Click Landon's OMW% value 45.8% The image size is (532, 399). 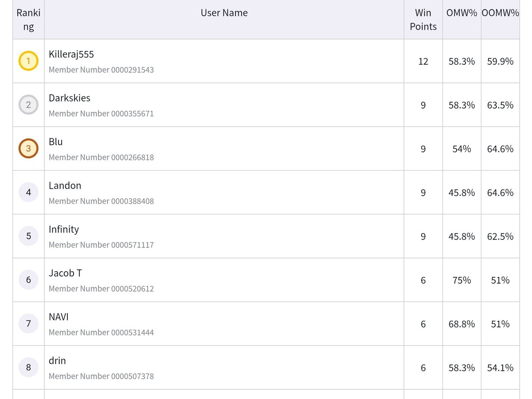[462, 193]
